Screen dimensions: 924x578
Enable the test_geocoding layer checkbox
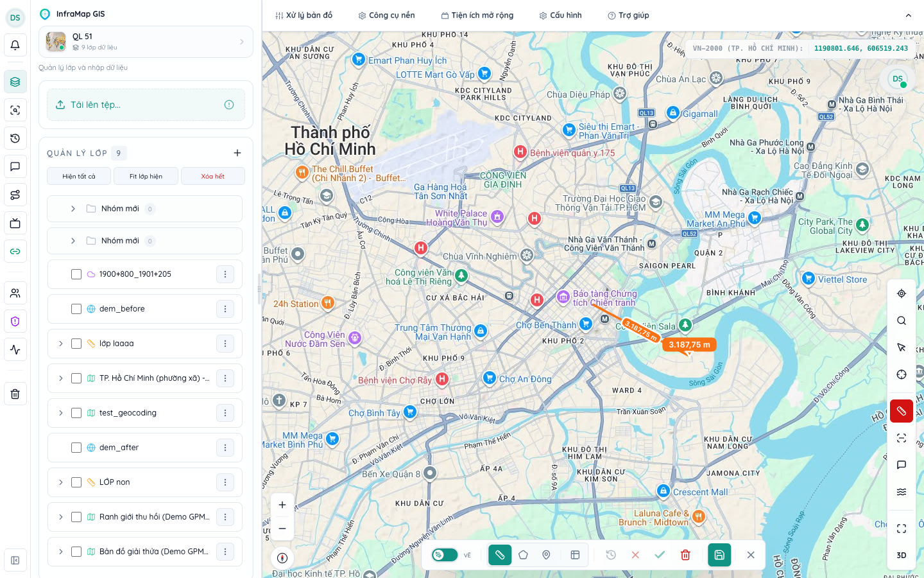76,413
